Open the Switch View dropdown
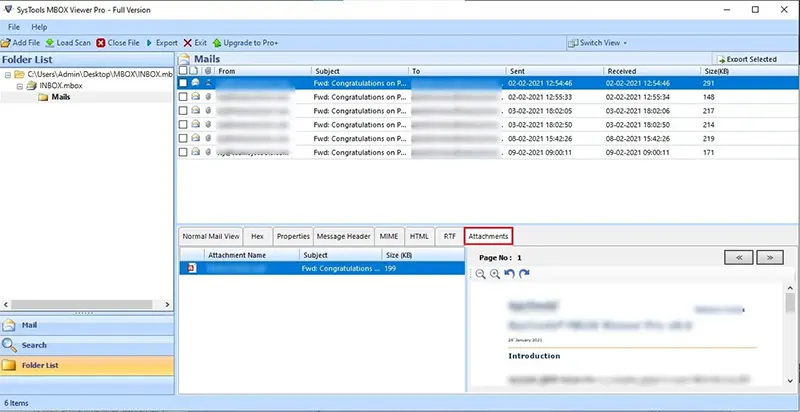This screenshot has width=800, height=412. click(x=600, y=43)
